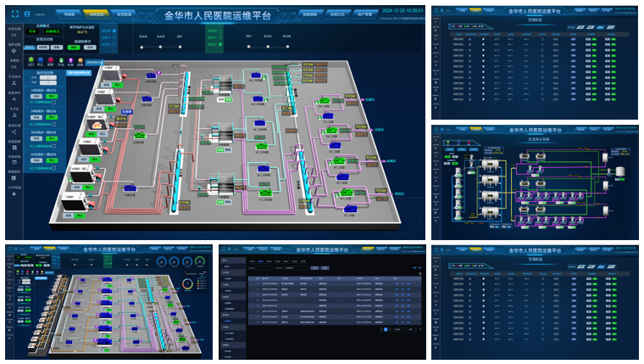Click highlighted page number in log window
Viewport: 644px width, 364px height.
tap(386, 329)
